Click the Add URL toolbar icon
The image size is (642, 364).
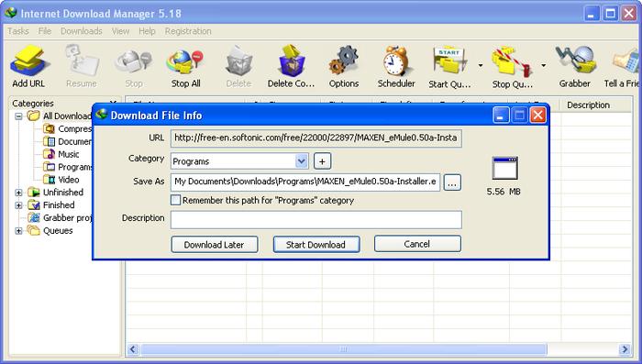pos(28,61)
